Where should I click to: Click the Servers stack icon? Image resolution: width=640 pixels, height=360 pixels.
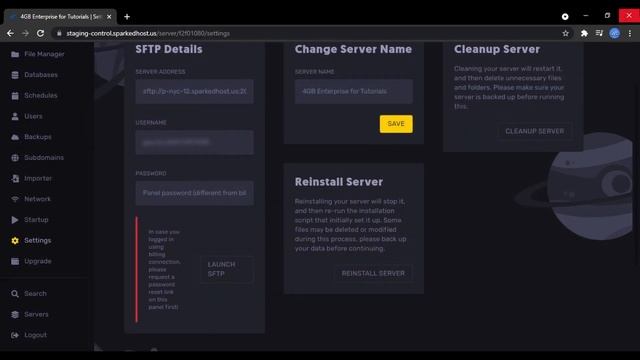point(15,314)
